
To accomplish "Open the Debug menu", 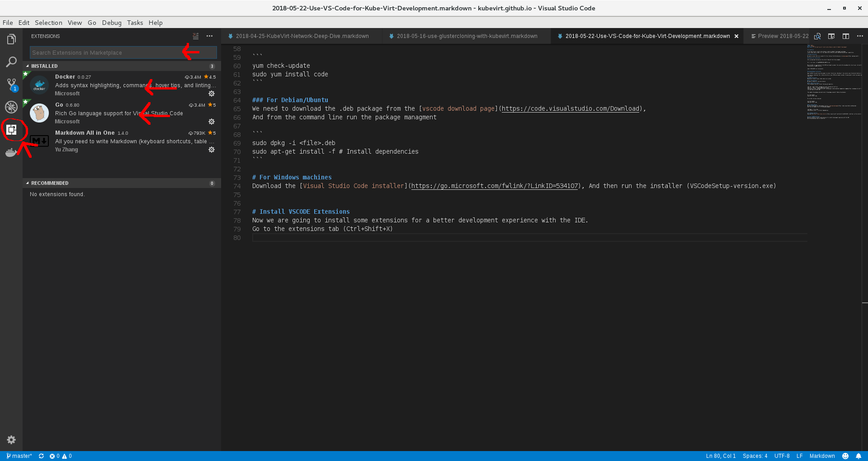I will click(112, 23).
